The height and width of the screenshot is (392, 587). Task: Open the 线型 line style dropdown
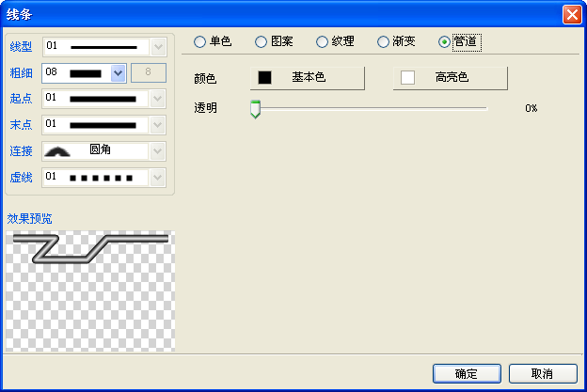point(158,47)
